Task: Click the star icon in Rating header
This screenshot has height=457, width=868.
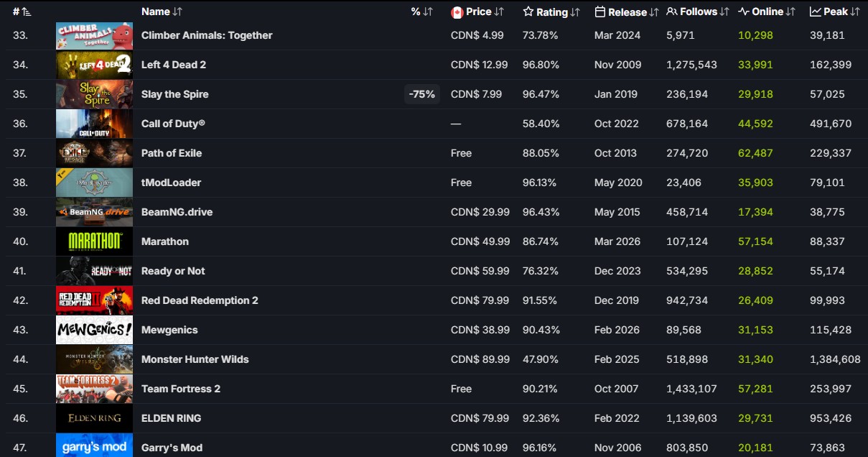Action: (x=528, y=12)
